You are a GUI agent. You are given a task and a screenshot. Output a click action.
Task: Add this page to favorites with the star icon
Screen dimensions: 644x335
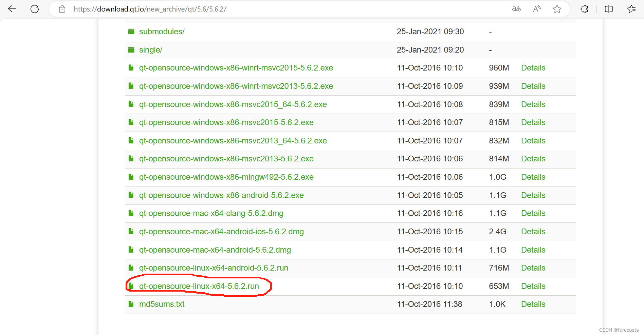coord(557,9)
